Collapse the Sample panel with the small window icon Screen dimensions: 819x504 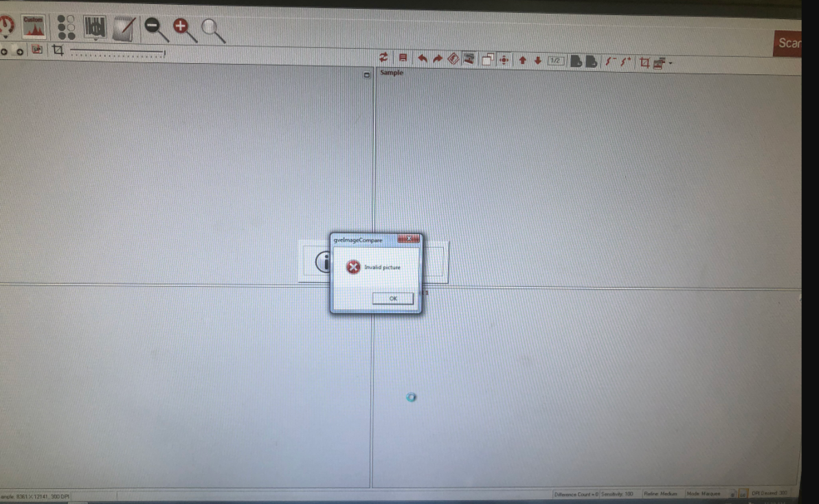366,74
